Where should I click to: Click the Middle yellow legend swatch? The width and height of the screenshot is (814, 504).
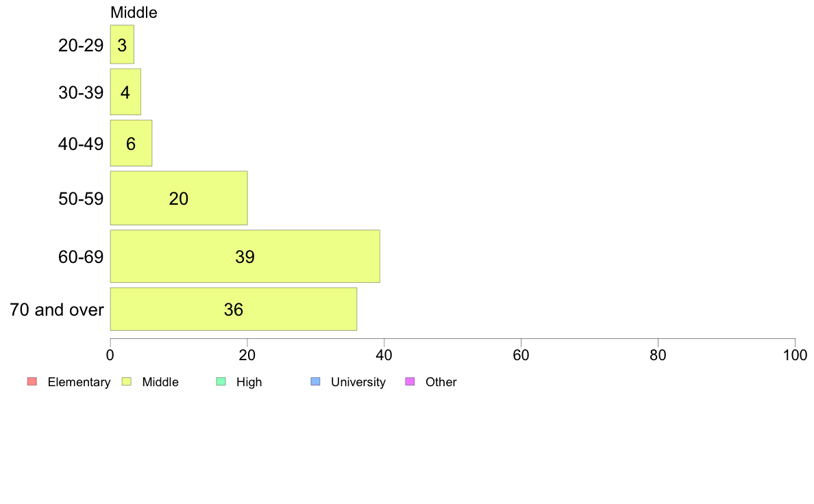(x=127, y=381)
